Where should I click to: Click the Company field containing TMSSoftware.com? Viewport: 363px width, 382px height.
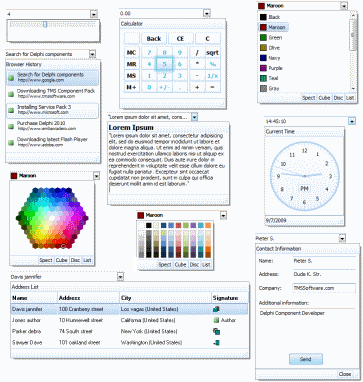pos(324,288)
